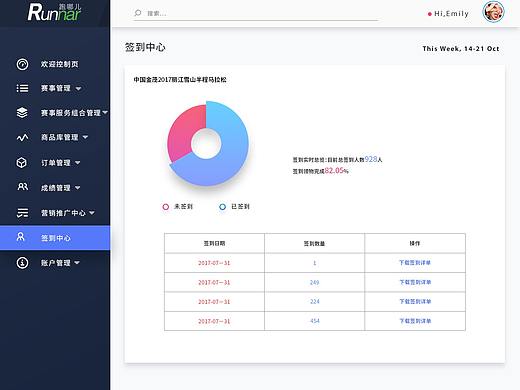The height and width of the screenshot is (390, 520).
Task: Click the date in the row with quantity 1
Action: 214,263
